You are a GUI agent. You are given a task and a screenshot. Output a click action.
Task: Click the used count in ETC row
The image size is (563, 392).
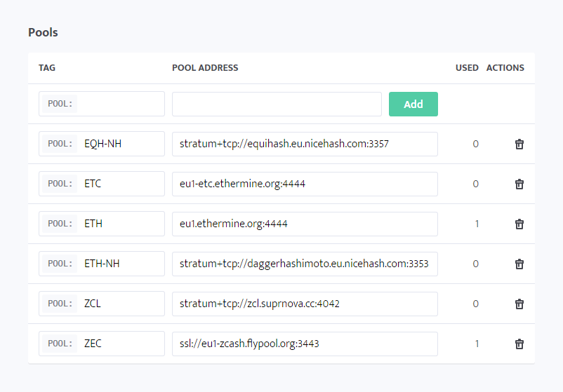pyautogui.click(x=475, y=184)
